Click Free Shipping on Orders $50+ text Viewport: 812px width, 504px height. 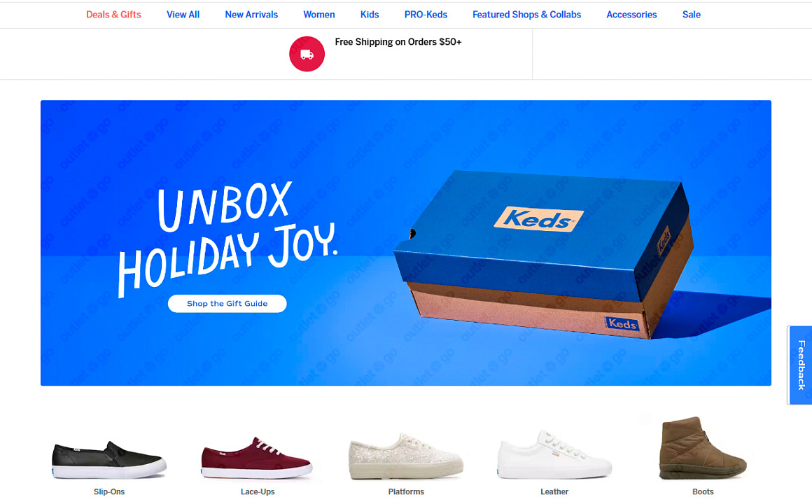(398, 42)
